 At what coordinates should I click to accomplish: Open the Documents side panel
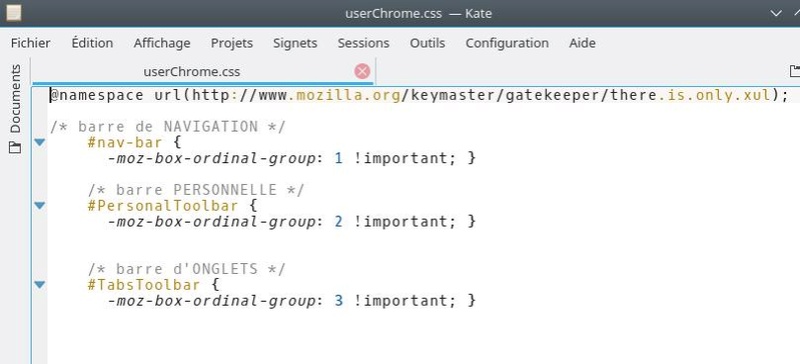[15, 109]
